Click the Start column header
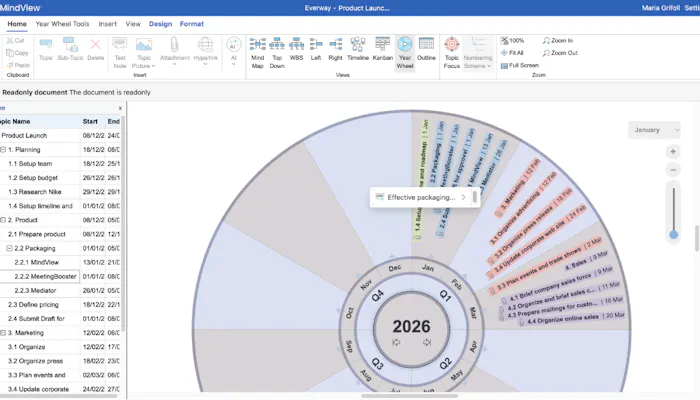This screenshot has width=700, height=400. click(92, 121)
